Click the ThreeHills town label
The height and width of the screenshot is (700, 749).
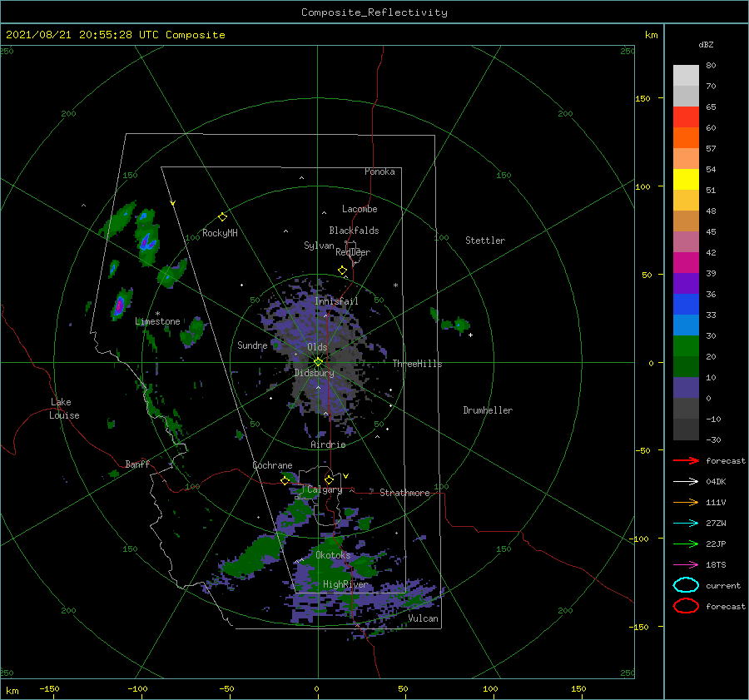[417, 364]
